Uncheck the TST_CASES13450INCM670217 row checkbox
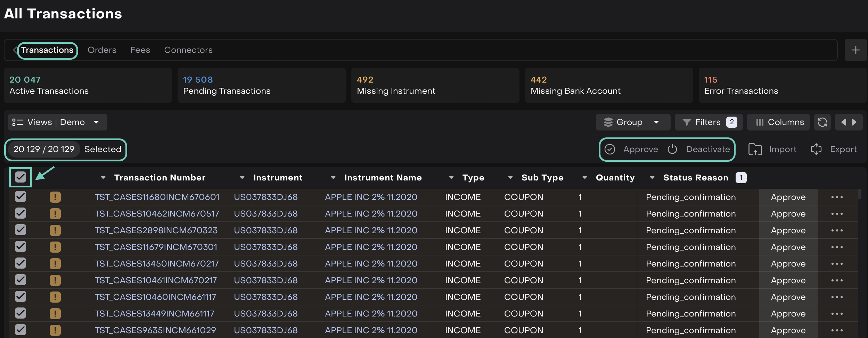 (21, 263)
